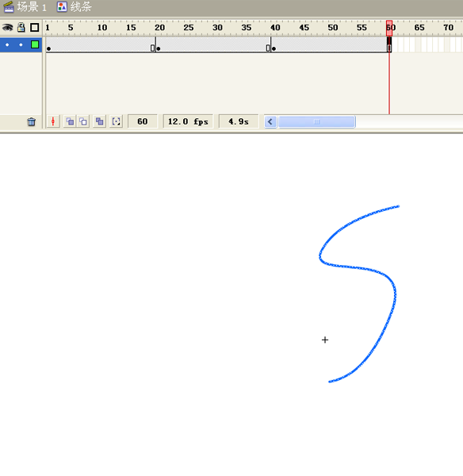
Task: Enable onion skin
Action: pyautogui.click(x=70, y=121)
